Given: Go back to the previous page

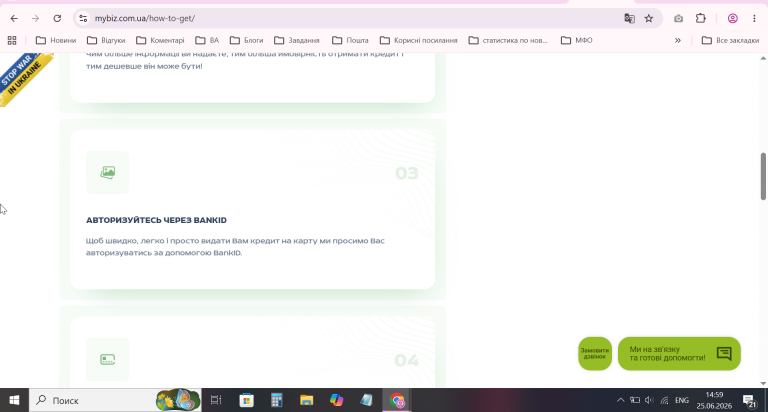Looking at the screenshot, I should [x=14, y=19].
